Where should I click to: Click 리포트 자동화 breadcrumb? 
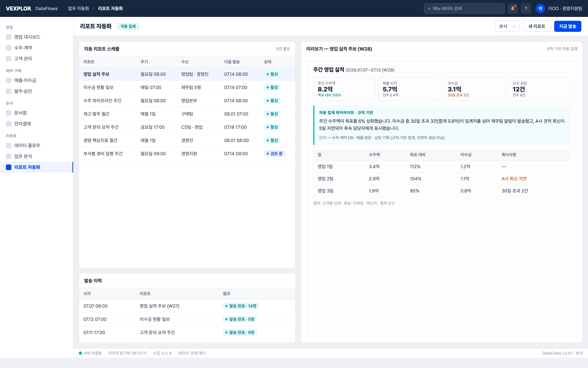tap(110, 8)
